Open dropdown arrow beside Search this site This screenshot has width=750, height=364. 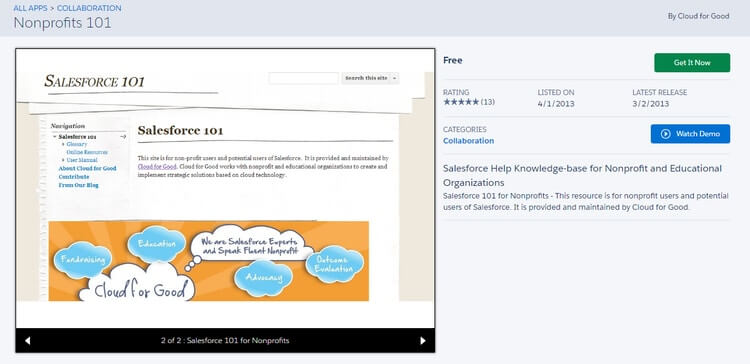click(x=395, y=78)
